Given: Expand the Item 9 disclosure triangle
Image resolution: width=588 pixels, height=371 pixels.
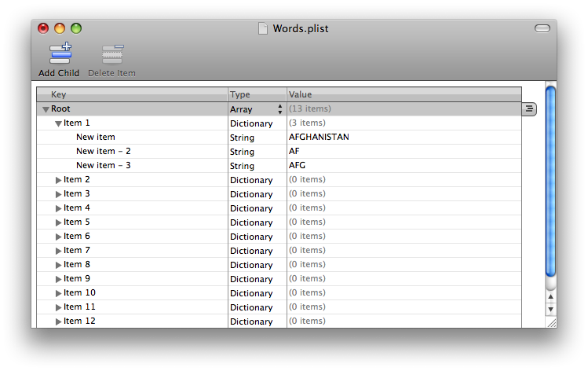Looking at the screenshot, I should 58,279.
